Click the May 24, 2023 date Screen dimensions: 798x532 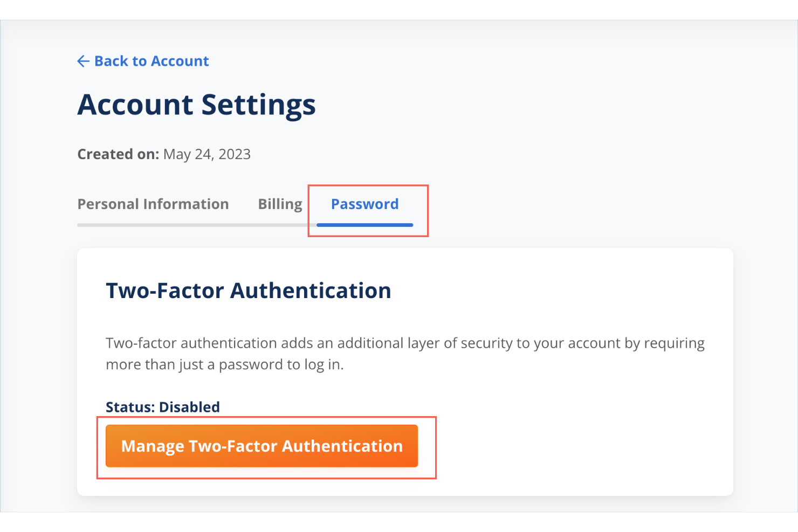pos(207,155)
